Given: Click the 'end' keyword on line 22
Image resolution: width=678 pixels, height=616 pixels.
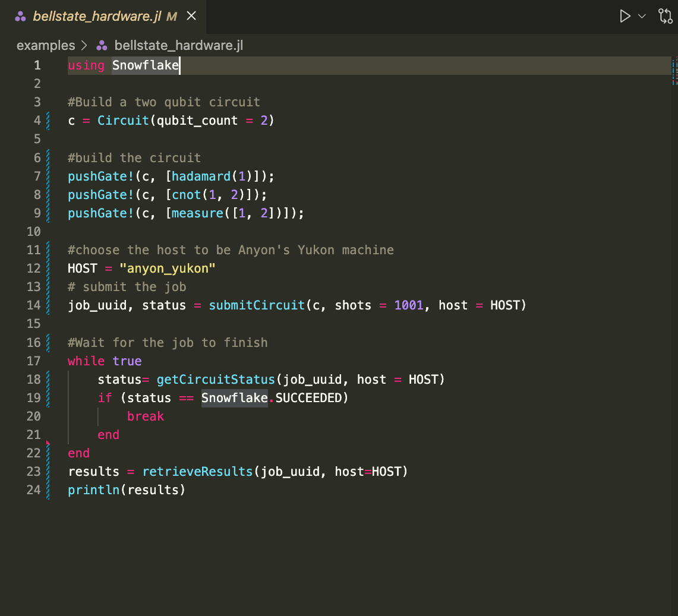Looking at the screenshot, I should click(78, 453).
